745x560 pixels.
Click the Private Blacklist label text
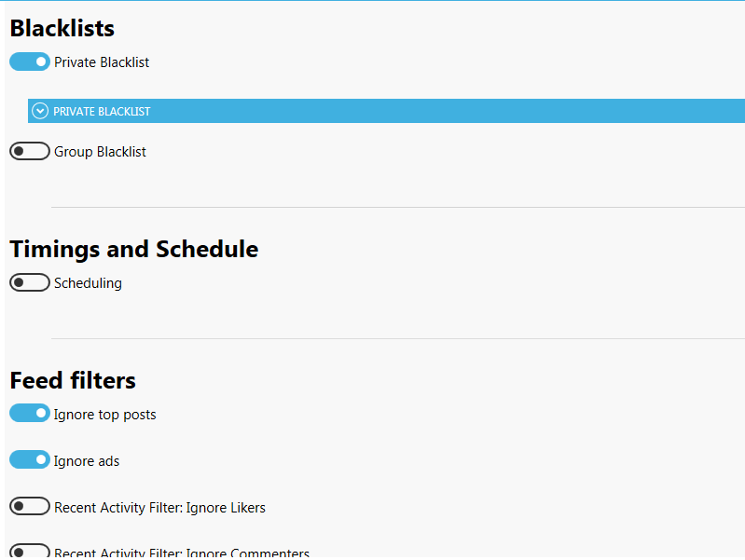click(102, 62)
